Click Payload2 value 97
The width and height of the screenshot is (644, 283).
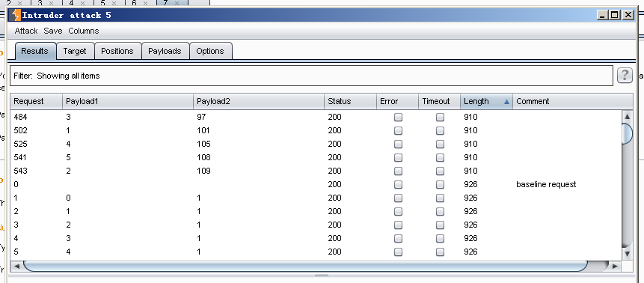201,118
